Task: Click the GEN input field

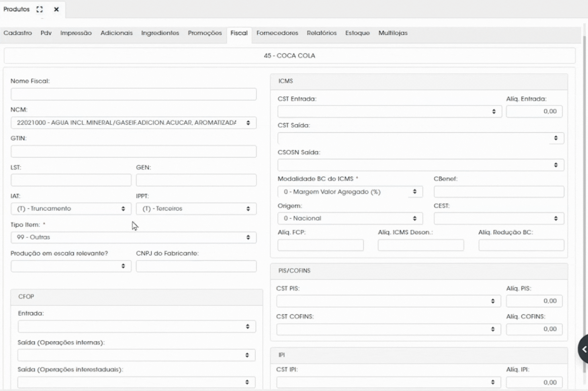Action: tap(196, 180)
